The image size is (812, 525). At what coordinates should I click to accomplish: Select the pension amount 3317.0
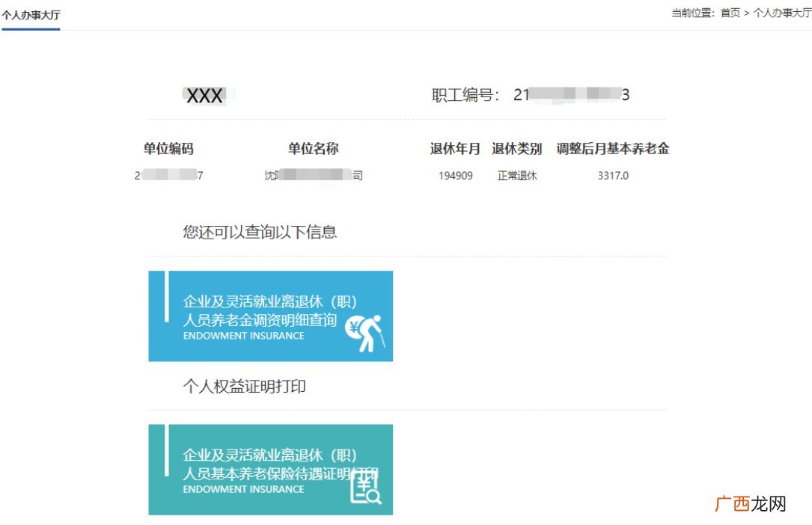613,176
